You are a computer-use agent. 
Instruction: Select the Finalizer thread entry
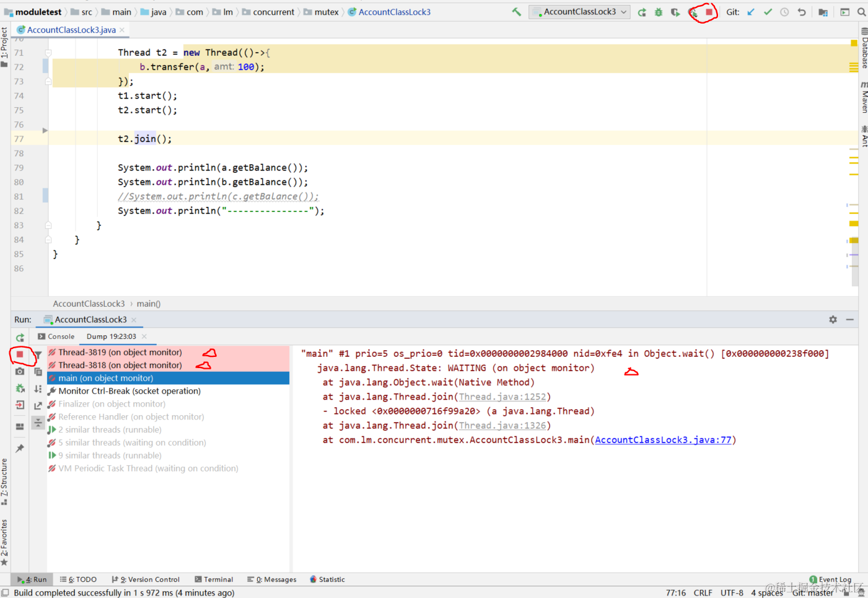coord(168,404)
